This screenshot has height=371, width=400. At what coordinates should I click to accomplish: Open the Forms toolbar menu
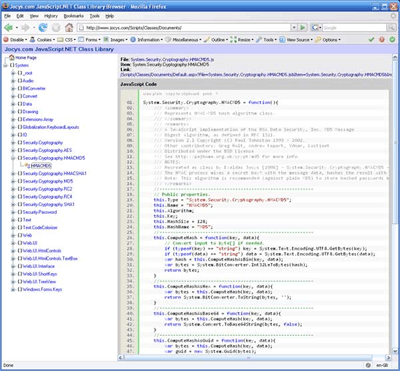(90, 40)
